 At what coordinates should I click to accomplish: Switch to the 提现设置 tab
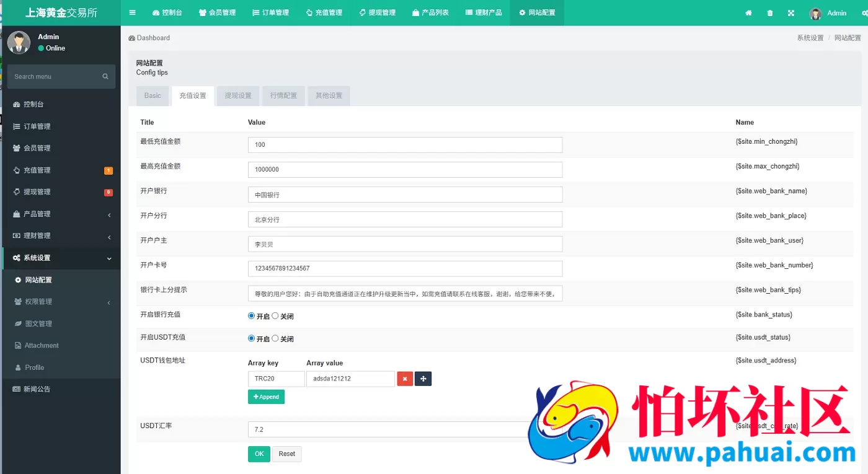238,96
